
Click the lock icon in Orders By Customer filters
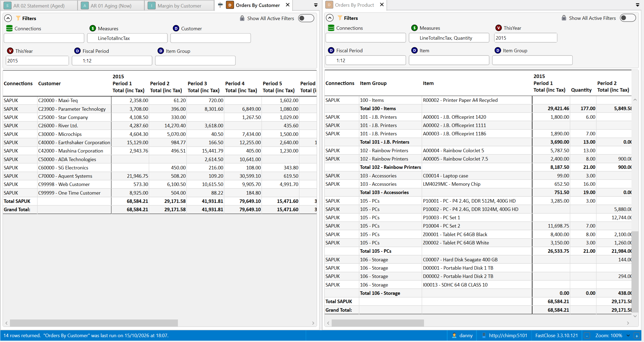pos(242,18)
